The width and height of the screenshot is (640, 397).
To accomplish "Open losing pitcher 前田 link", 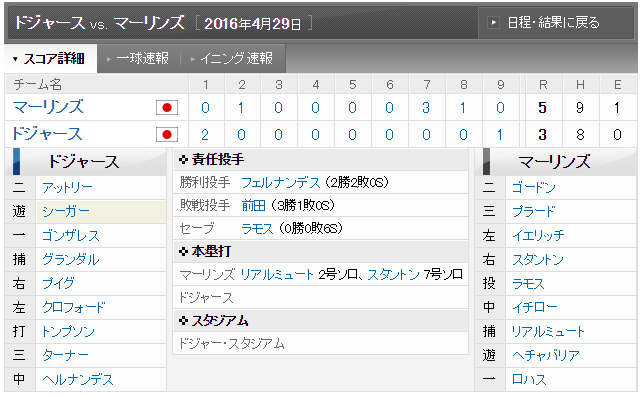I will (x=253, y=205).
